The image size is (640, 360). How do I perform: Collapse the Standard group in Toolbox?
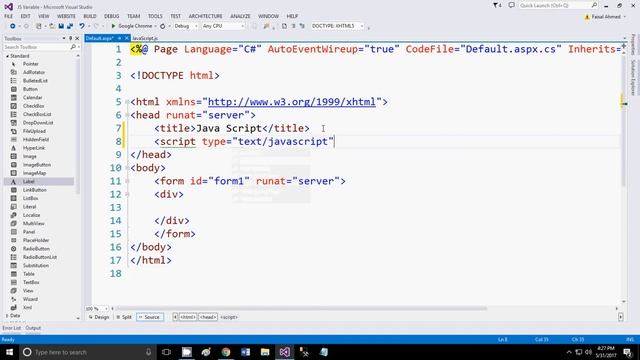click(7, 56)
